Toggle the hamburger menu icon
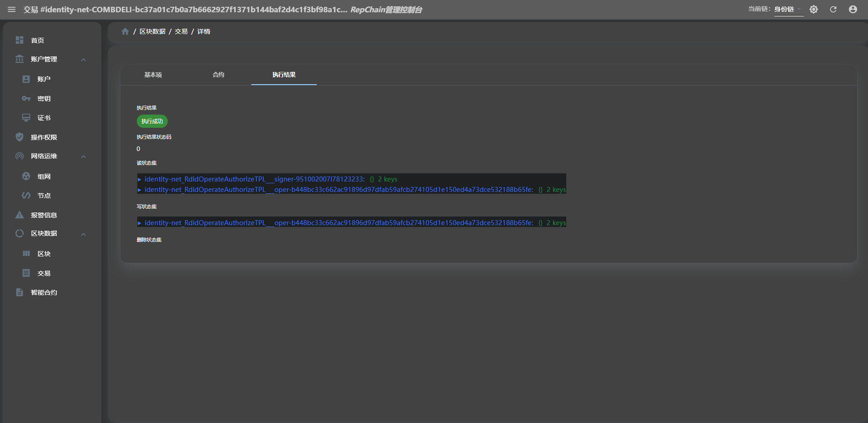 coord(12,10)
